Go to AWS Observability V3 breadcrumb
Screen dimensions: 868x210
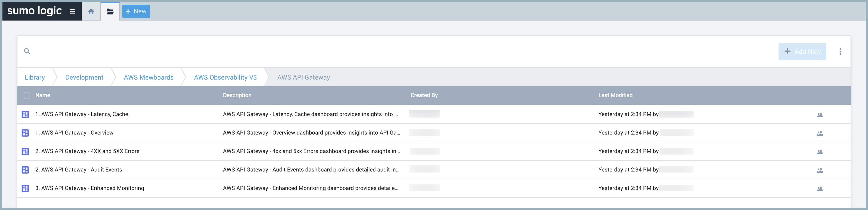tap(225, 78)
